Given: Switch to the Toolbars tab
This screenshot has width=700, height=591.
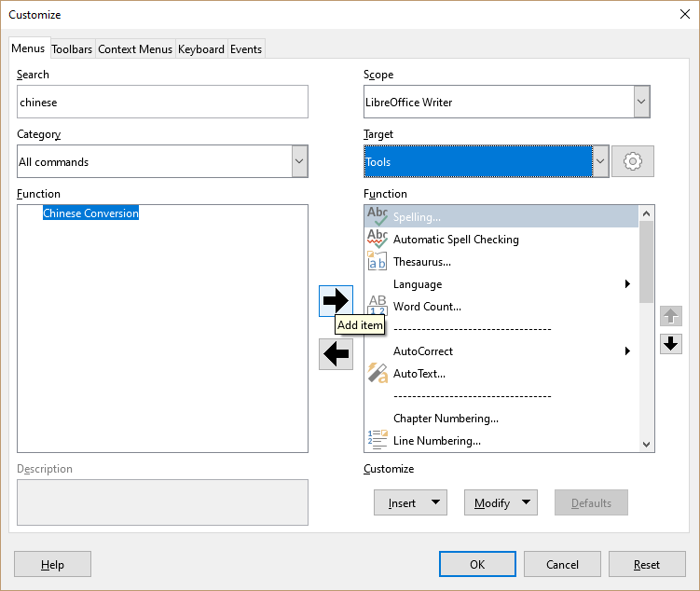Looking at the screenshot, I should 72,49.
